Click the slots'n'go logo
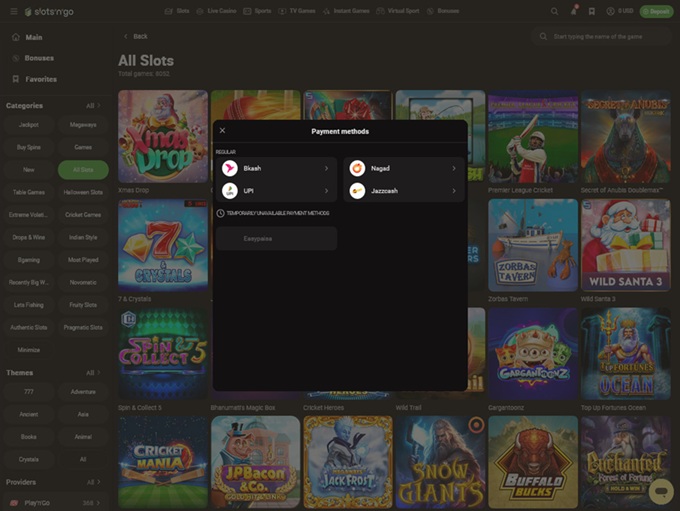The width and height of the screenshot is (680, 511). [x=35, y=11]
